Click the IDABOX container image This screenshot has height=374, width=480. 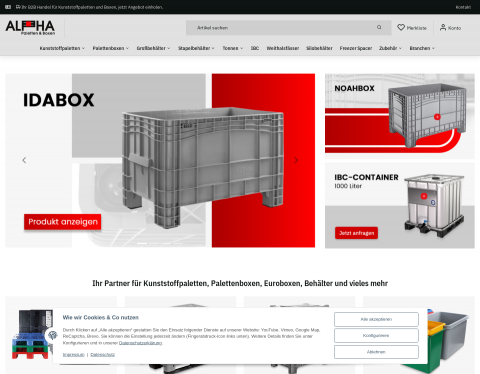pos(203,167)
